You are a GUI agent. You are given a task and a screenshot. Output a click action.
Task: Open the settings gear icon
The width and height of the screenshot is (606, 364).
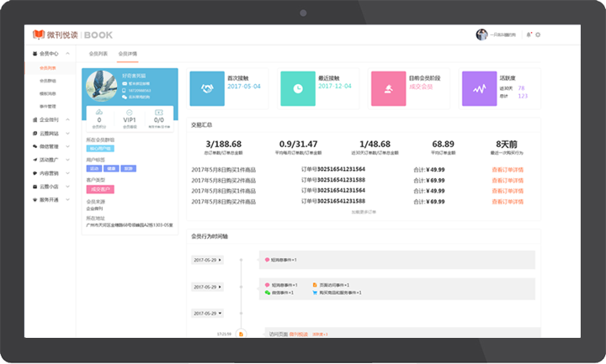[x=538, y=34]
